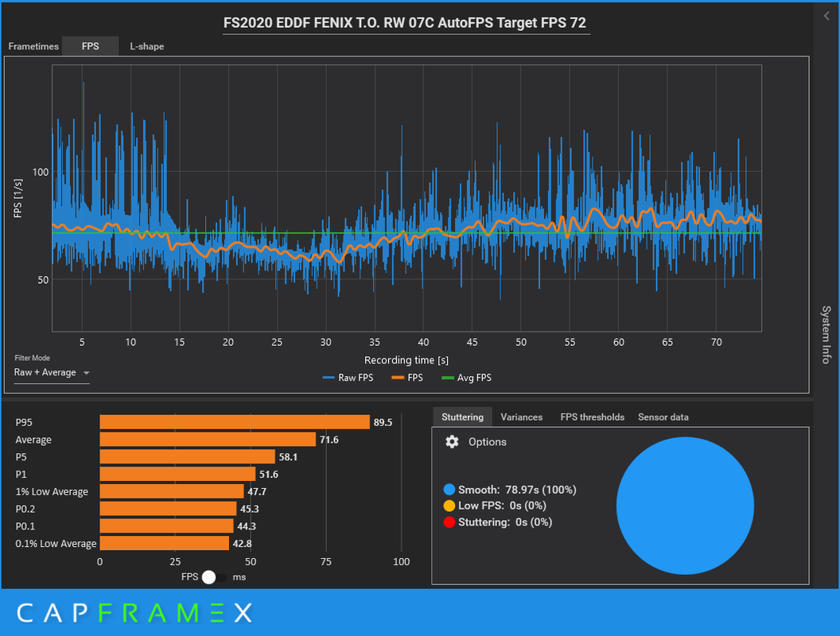Click the chart title FS2020 EDDF FENIX

point(405,23)
